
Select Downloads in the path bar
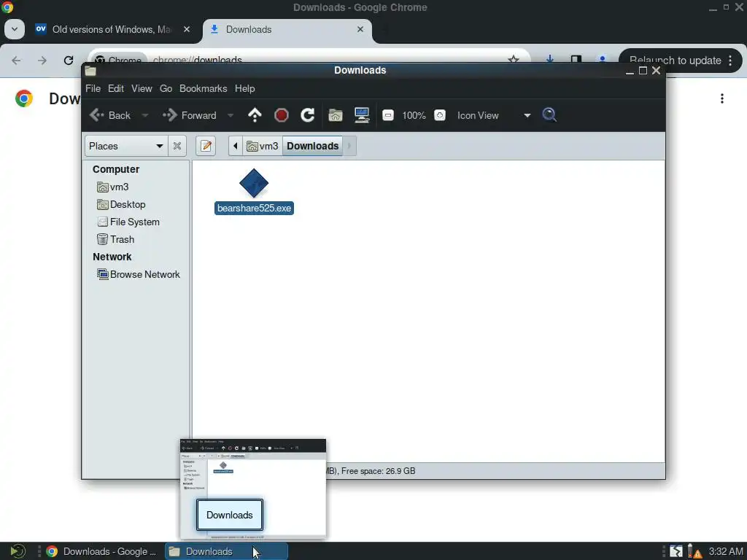(312, 146)
